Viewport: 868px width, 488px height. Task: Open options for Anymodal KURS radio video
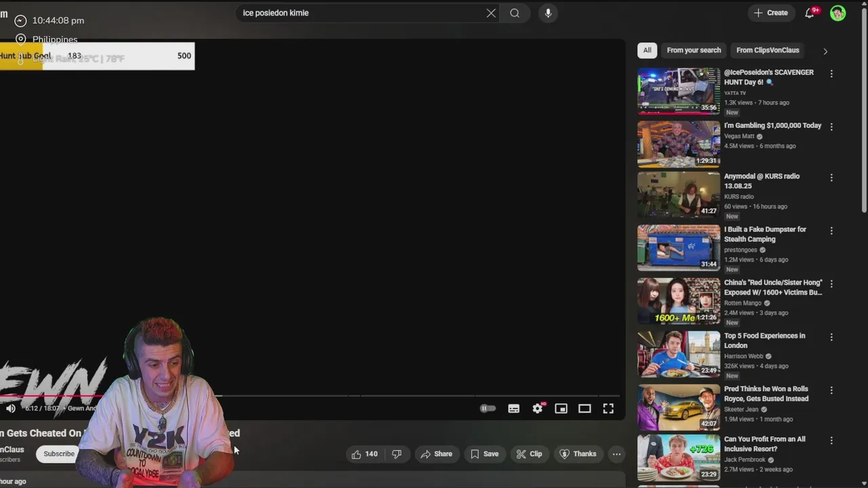point(831,178)
